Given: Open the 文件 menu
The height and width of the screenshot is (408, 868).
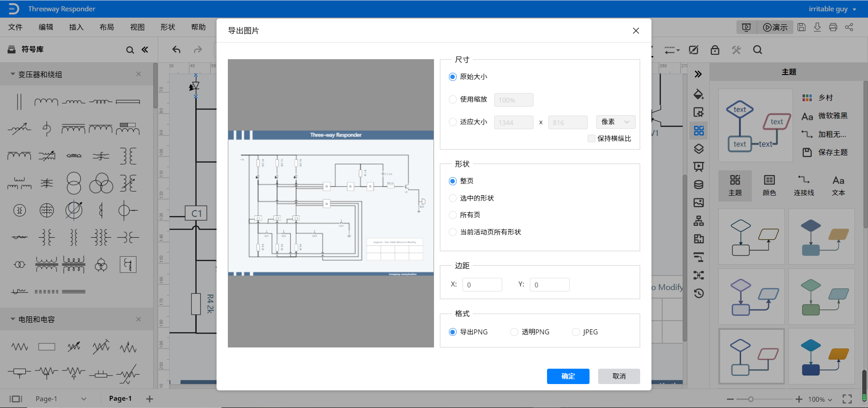Looking at the screenshot, I should (x=15, y=27).
